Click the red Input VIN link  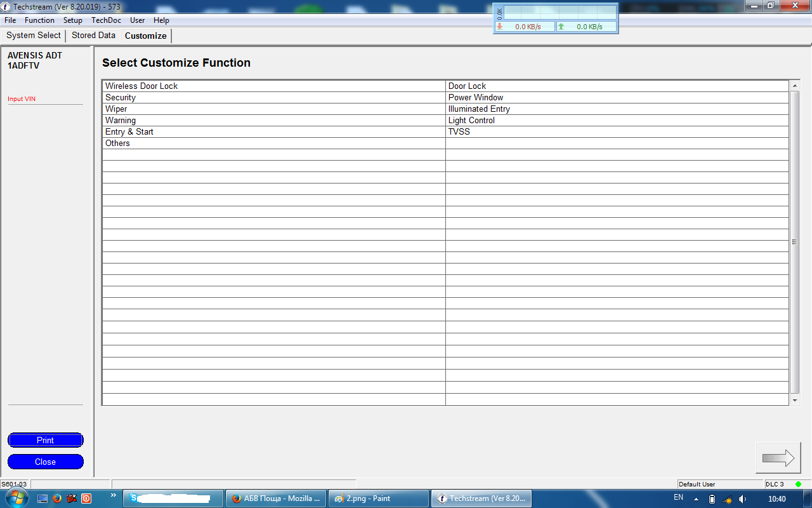[x=22, y=99]
